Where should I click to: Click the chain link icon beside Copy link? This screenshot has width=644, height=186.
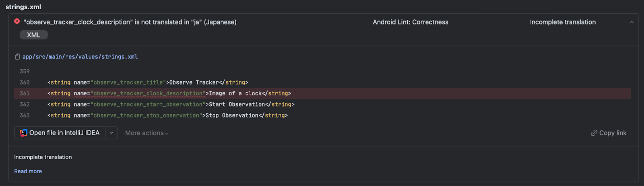594,133
